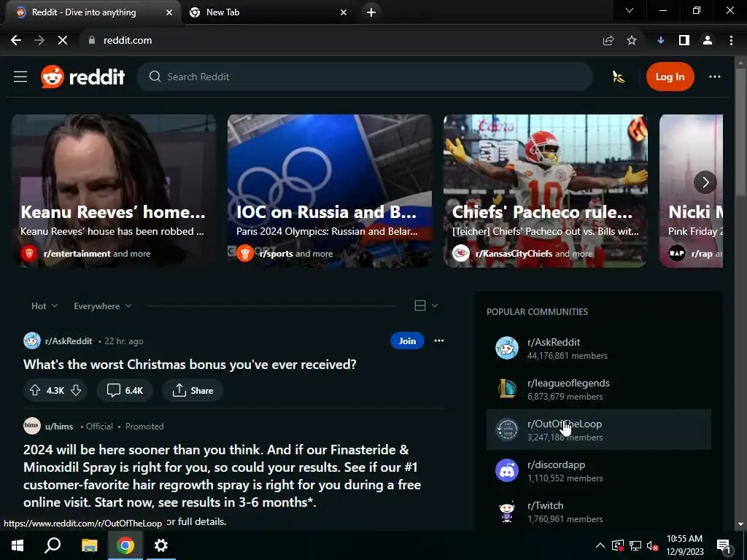Upvote the worst Christmas bonus post
The height and width of the screenshot is (560, 747).
[35, 391]
